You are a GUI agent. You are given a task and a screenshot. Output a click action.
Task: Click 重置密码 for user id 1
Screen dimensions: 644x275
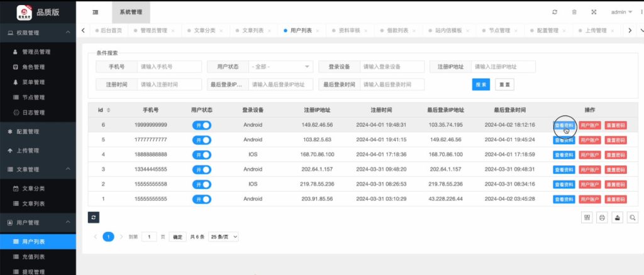point(616,200)
